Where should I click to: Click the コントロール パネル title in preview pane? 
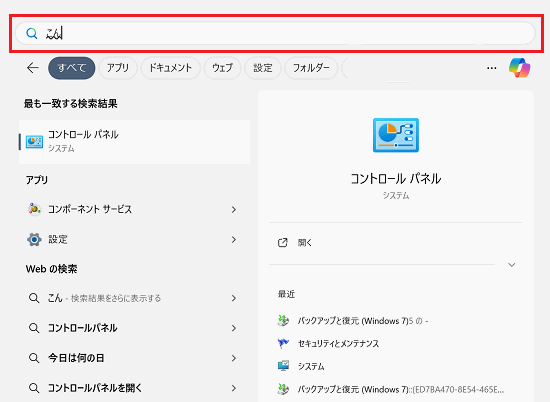396,179
